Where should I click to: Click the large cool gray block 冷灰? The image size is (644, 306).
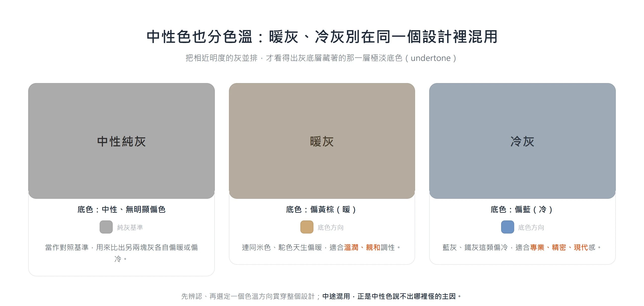coord(522,141)
